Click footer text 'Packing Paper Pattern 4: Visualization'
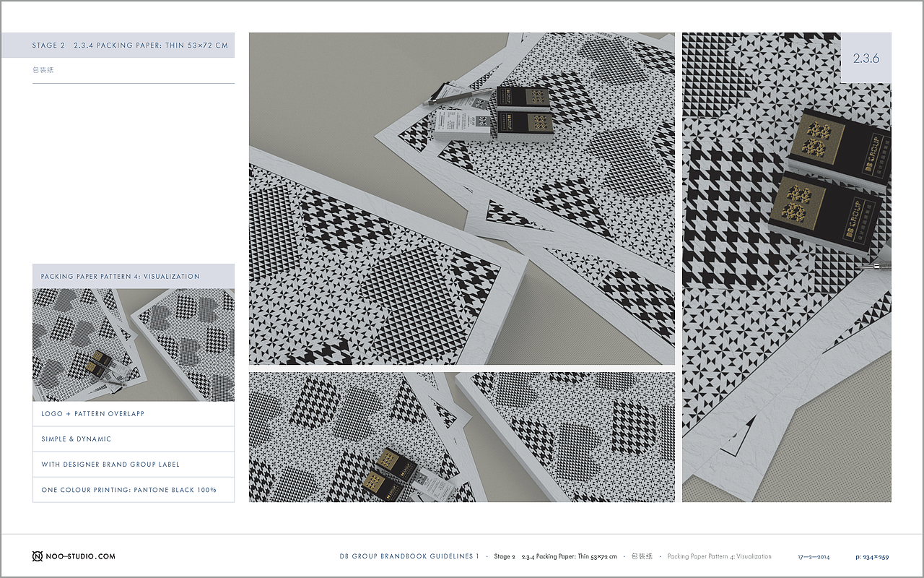The image size is (924, 578). point(720,556)
